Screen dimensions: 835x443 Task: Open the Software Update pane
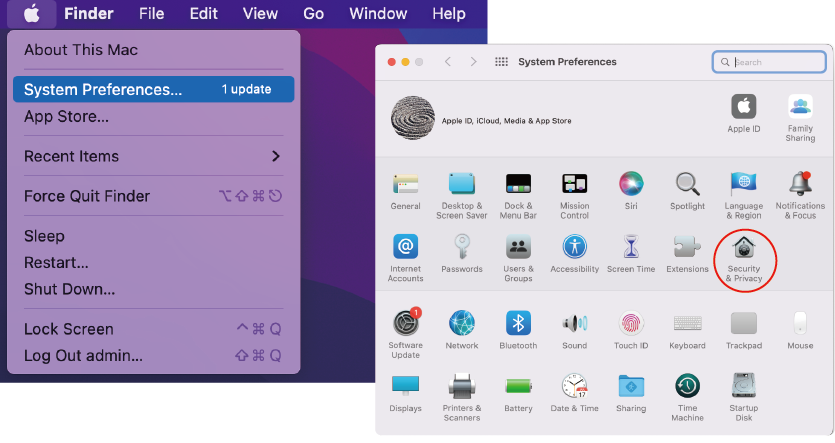(406, 333)
